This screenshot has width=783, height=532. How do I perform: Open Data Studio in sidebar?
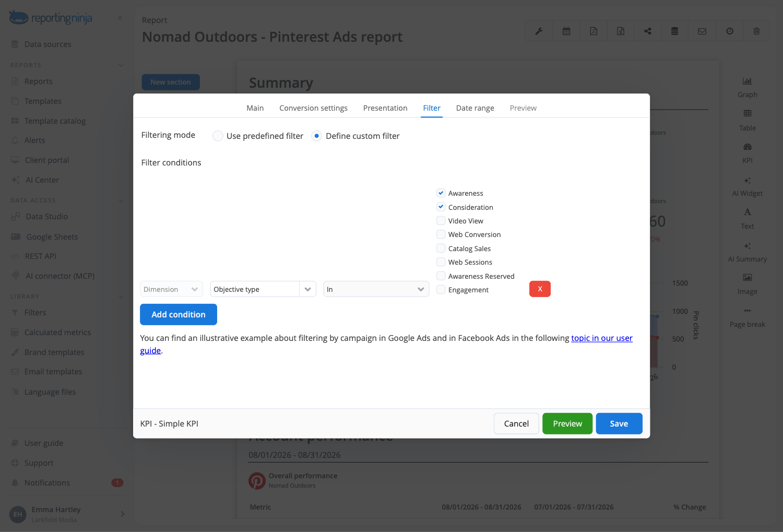(x=46, y=217)
